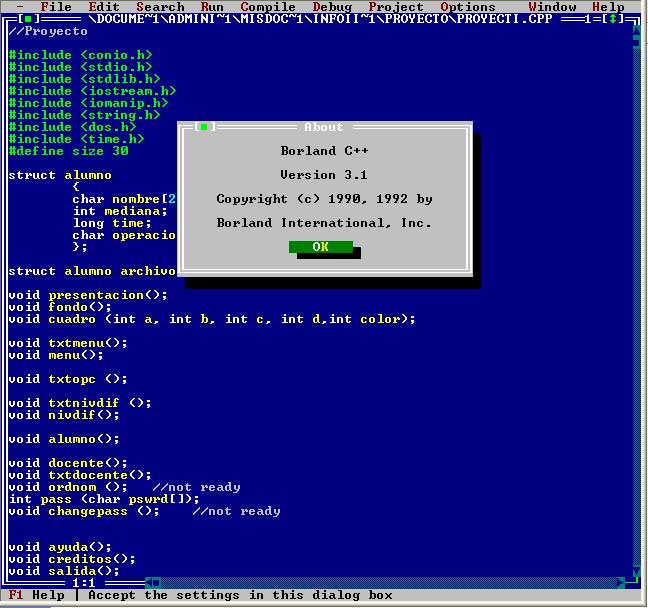Click the #include <stdio.h> line

(80, 67)
